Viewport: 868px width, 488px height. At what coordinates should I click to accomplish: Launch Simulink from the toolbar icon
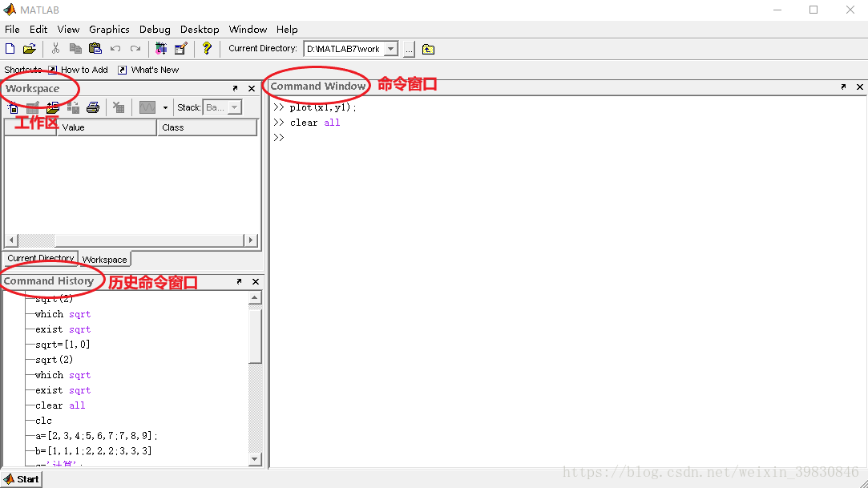[x=161, y=49]
